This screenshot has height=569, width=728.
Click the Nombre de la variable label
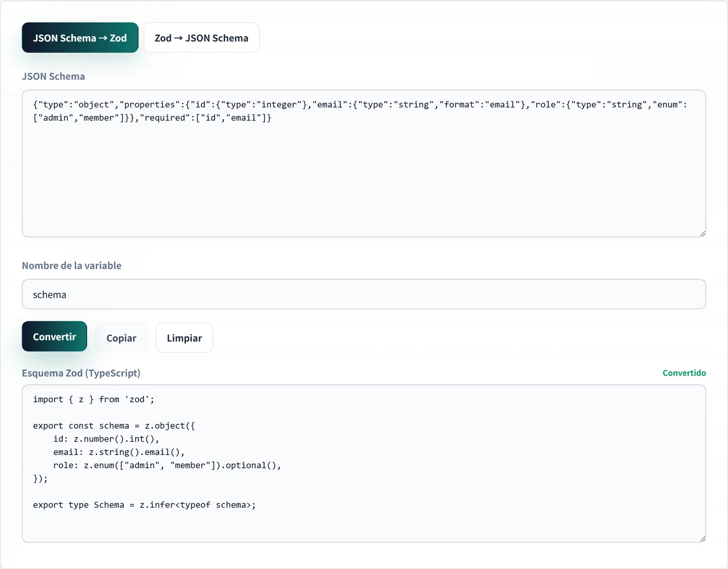[71, 265]
